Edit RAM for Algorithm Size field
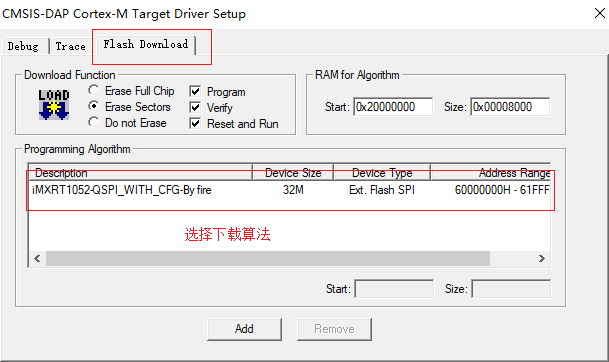609x362 pixels. [x=510, y=107]
